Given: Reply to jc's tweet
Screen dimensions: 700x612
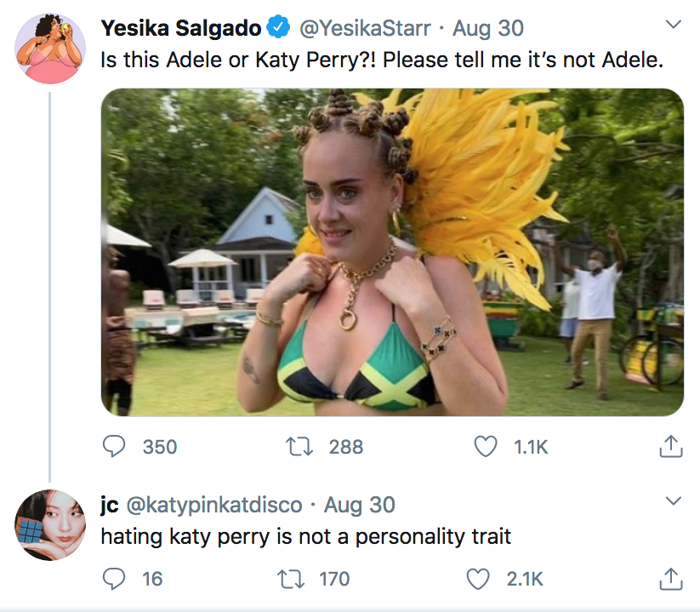Looking at the screenshot, I should (114, 579).
